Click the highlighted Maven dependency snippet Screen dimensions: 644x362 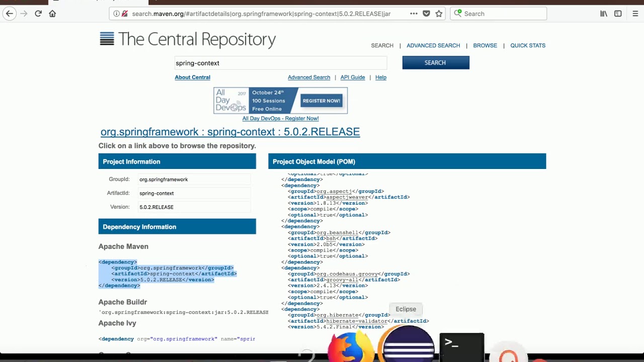pos(168,274)
